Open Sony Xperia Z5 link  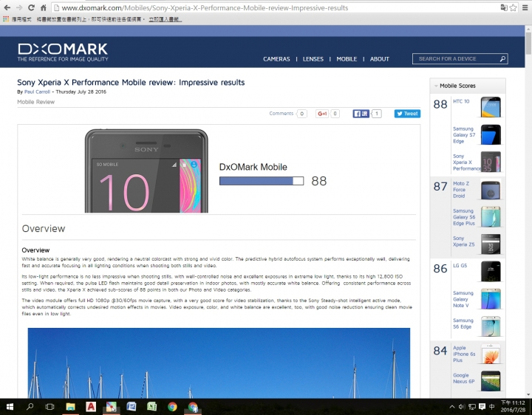(463, 241)
